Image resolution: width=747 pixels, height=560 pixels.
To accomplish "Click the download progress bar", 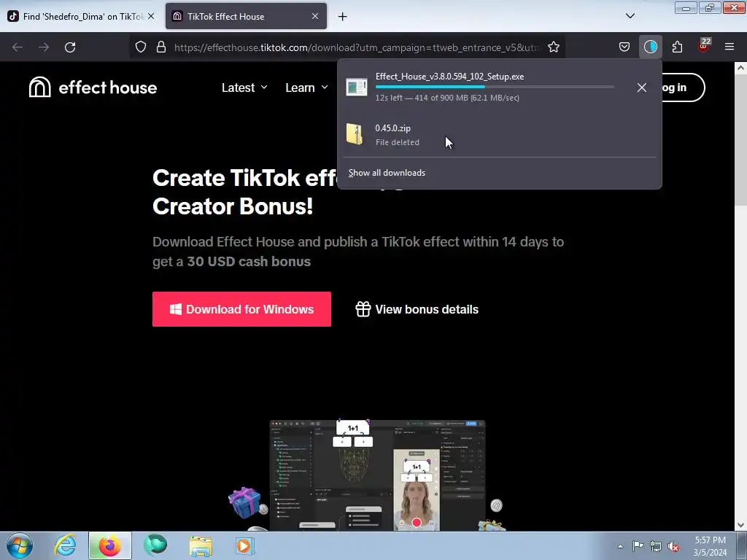I will point(495,87).
